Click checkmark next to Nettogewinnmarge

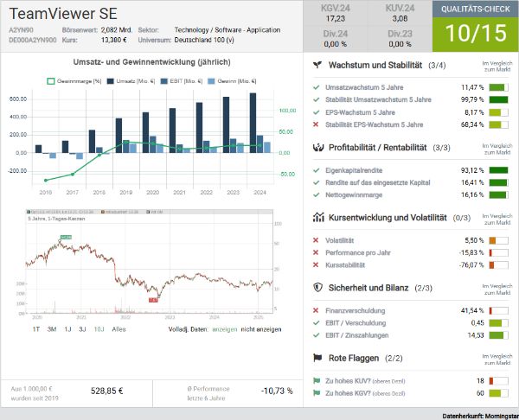pyautogui.click(x=316, y=195)
